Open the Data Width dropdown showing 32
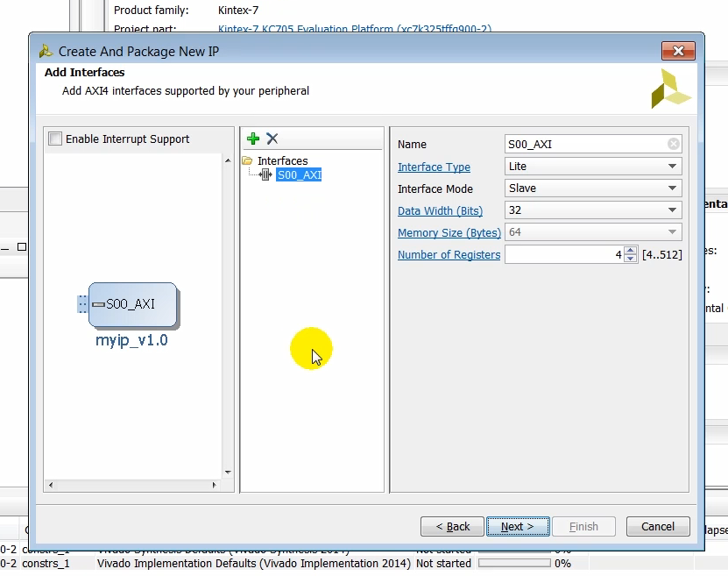 pos(671,210)
